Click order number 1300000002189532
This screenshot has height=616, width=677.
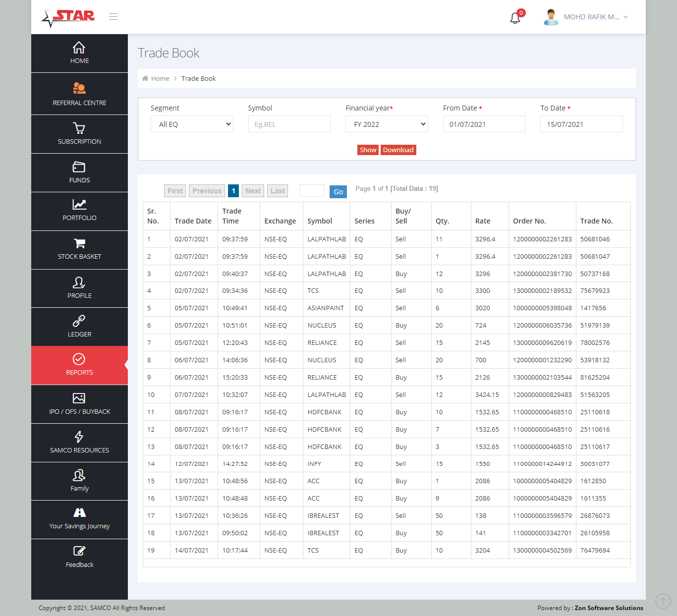(542, 290)
